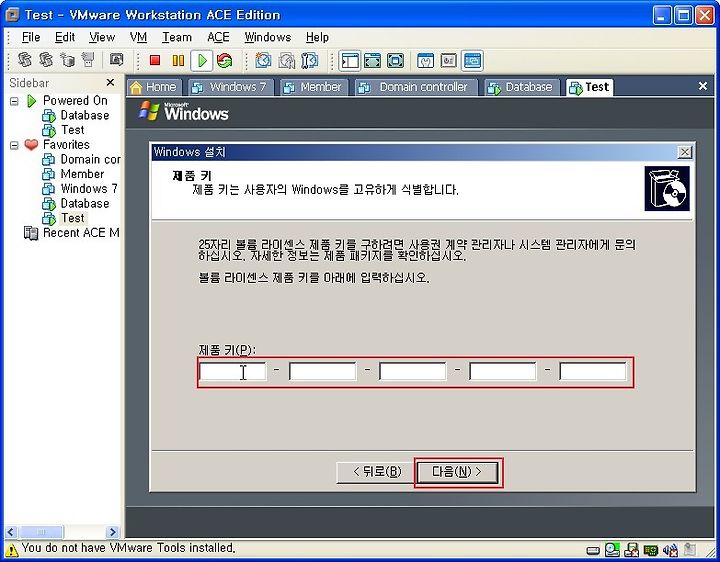Select Member in Favorites
This screenshot has height=562, width=720.
click(x=82, y=174)
